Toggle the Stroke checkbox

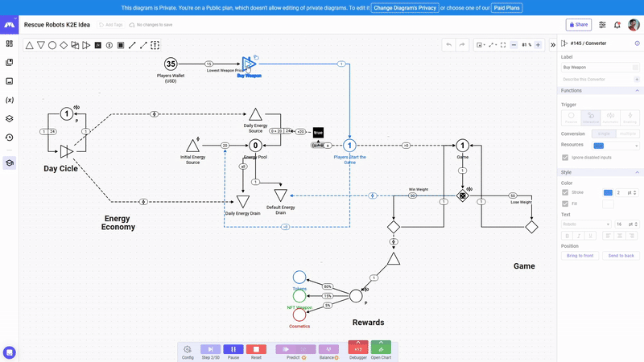tap(565, 192)
